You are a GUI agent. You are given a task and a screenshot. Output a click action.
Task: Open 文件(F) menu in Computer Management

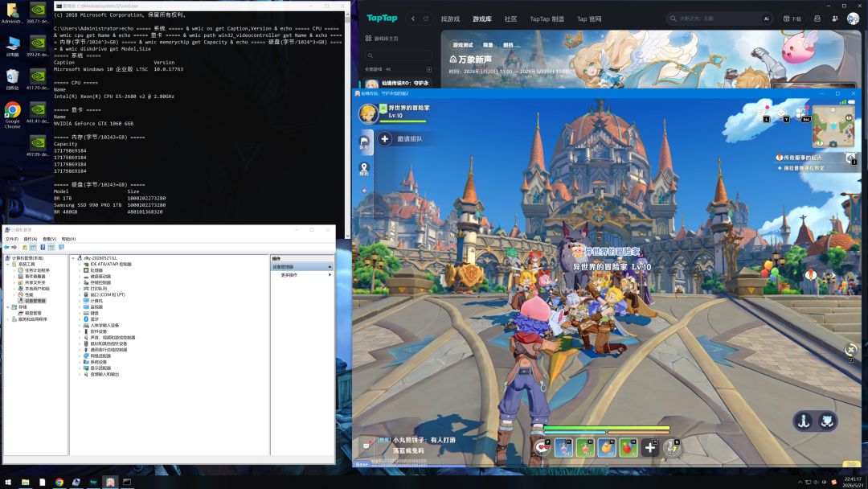(11, 239)
